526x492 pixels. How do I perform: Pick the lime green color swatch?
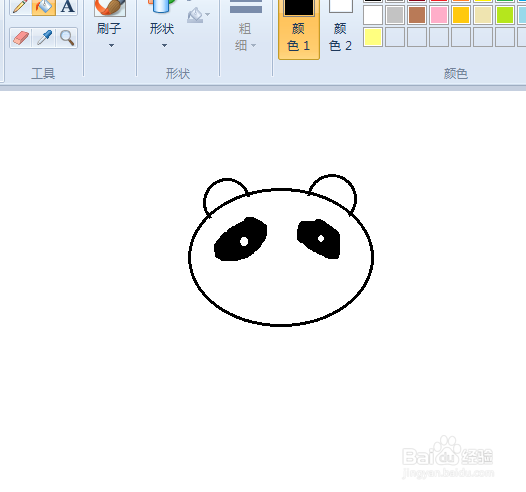click(x=505, y=15)
